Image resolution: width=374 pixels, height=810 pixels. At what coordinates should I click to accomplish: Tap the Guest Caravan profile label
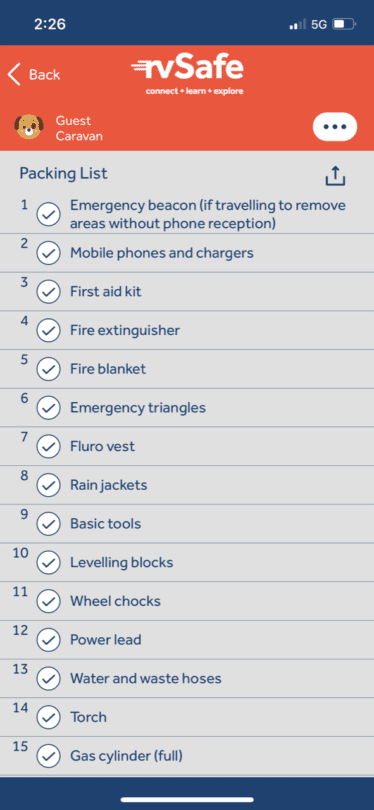click(x=79, y=129)
